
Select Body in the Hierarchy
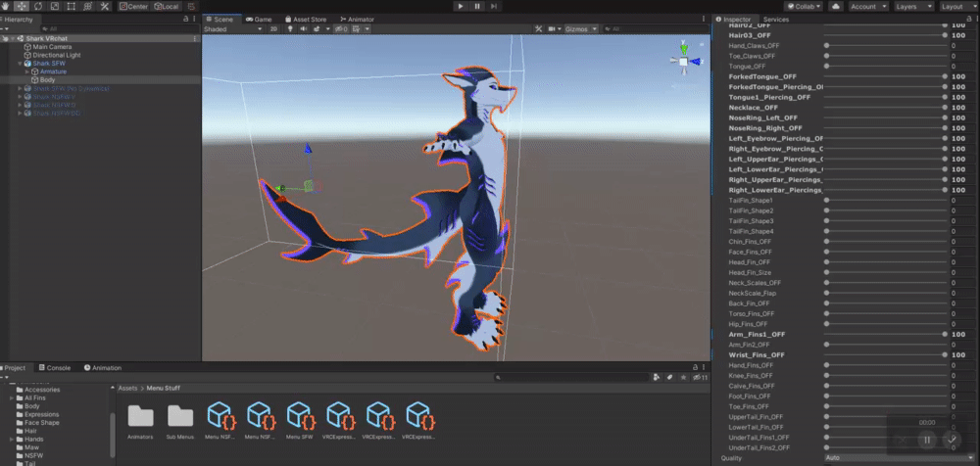pos(47,80)
